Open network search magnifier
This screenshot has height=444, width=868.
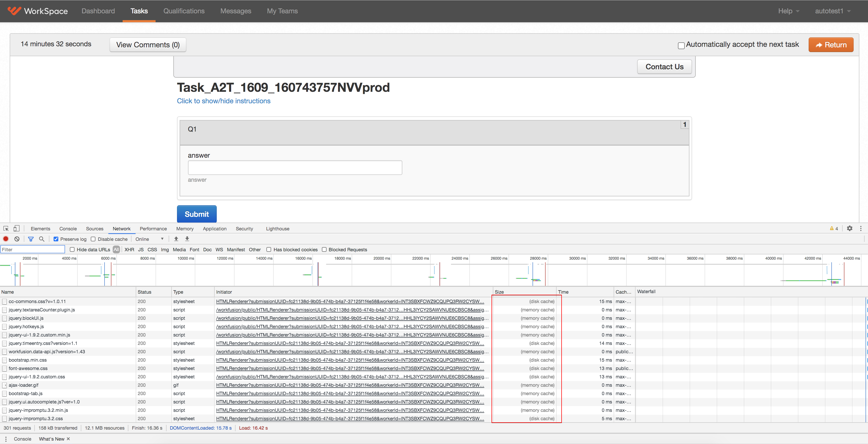(42, 239)
